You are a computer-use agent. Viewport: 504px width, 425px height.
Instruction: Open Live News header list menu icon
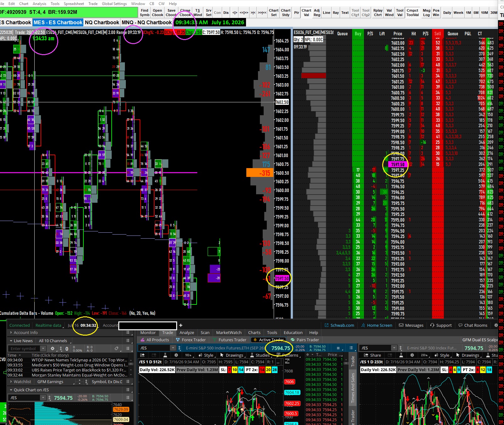click(128, 341)
